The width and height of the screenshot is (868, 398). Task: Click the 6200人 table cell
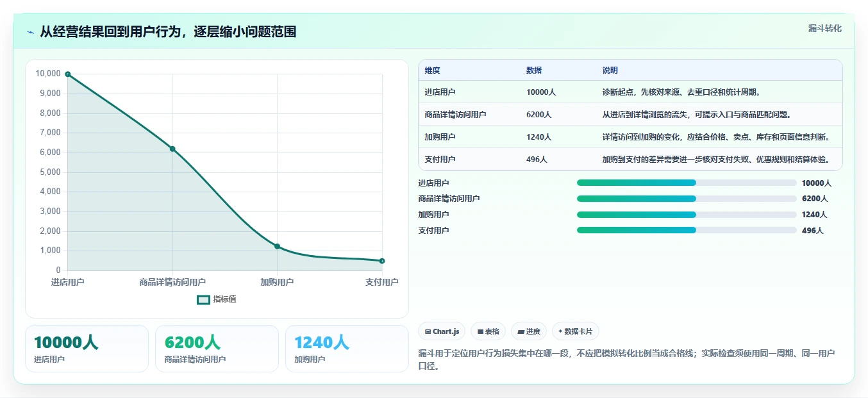click(539, 115)
